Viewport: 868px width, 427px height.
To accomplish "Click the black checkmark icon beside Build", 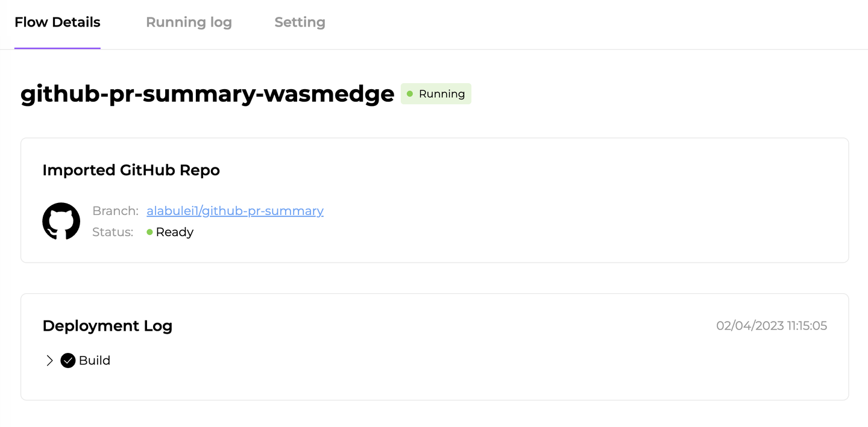I will tap(68, 360).
